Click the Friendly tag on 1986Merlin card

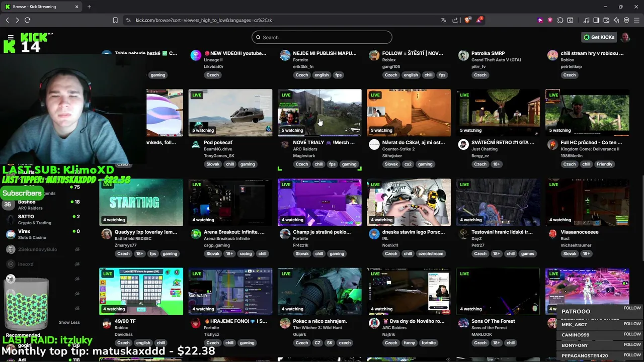click(x=604, y=164)
